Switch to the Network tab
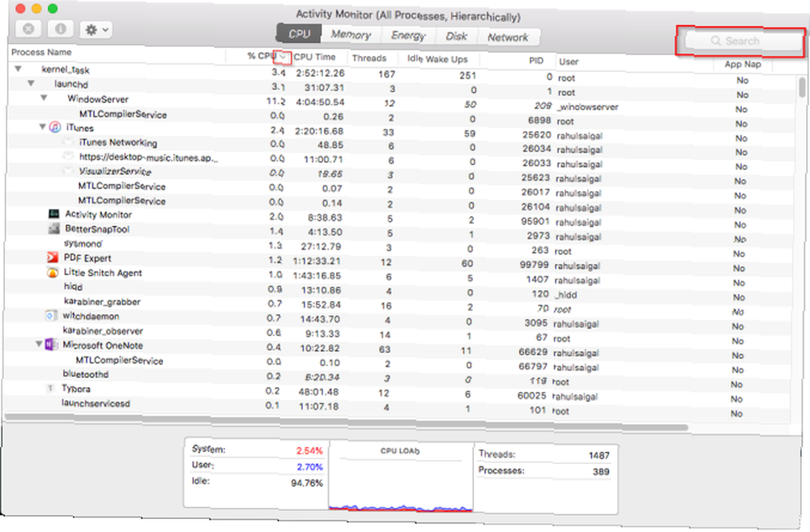This screenshot has height=532, width=810. [508, 37]
